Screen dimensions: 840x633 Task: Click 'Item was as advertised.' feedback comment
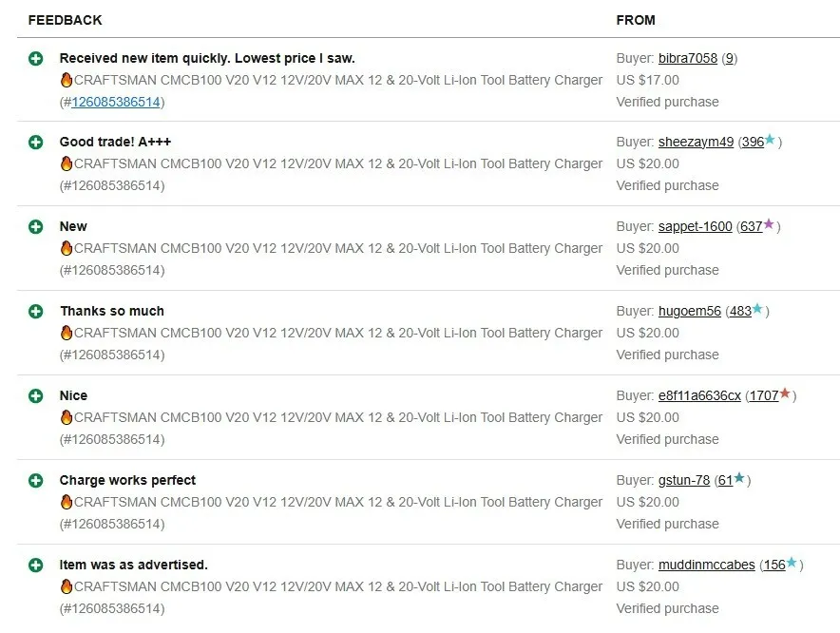pos(133,566)
